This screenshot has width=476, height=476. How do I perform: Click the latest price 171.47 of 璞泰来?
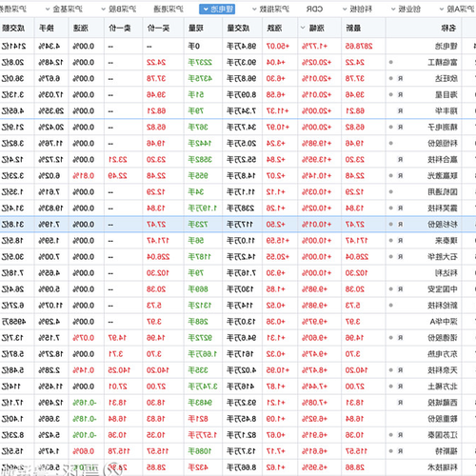coord(356,241)
